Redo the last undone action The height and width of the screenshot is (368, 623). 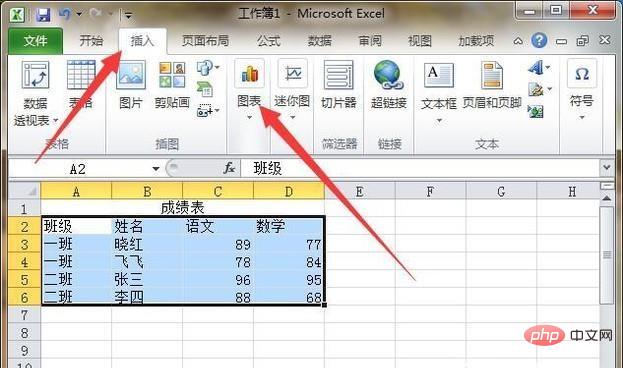[95, 14]
